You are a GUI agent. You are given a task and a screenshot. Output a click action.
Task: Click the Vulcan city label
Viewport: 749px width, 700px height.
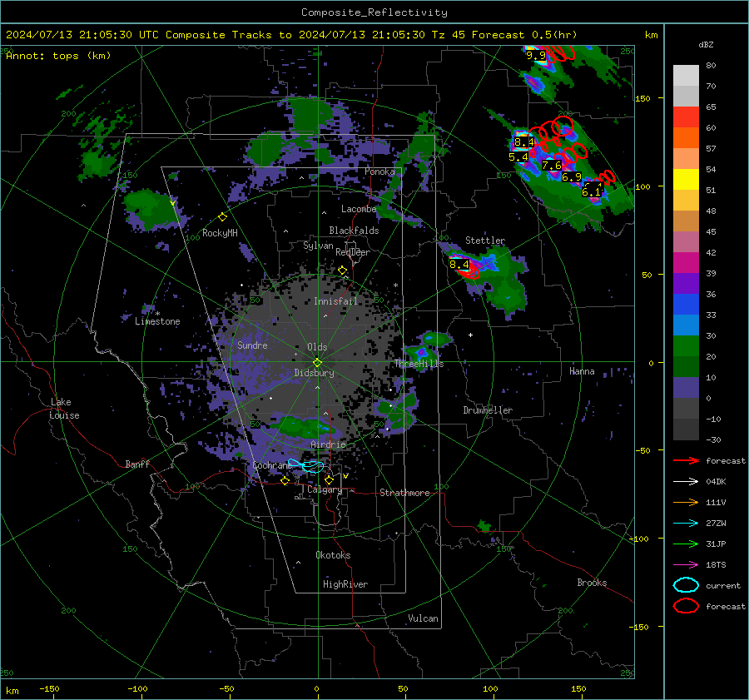click(423, 618)
